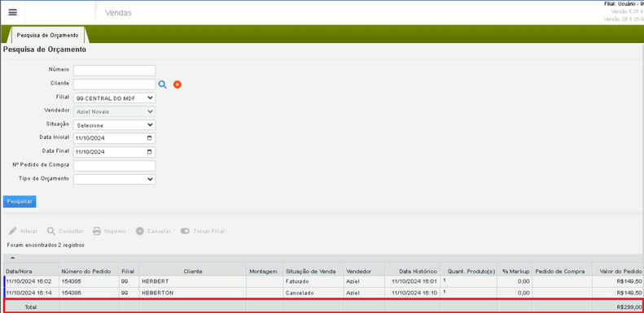Click client name HERBERT

click(156, 282)
